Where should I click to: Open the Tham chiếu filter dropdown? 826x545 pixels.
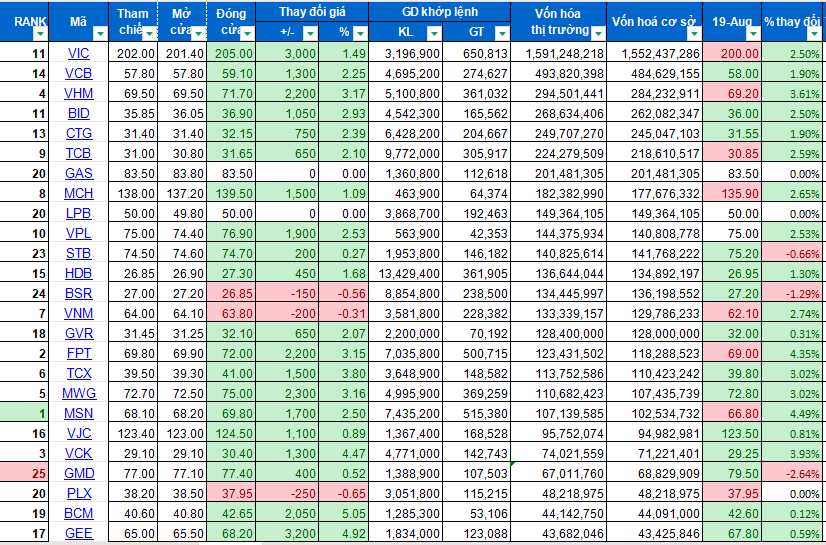tap(150, 34)
